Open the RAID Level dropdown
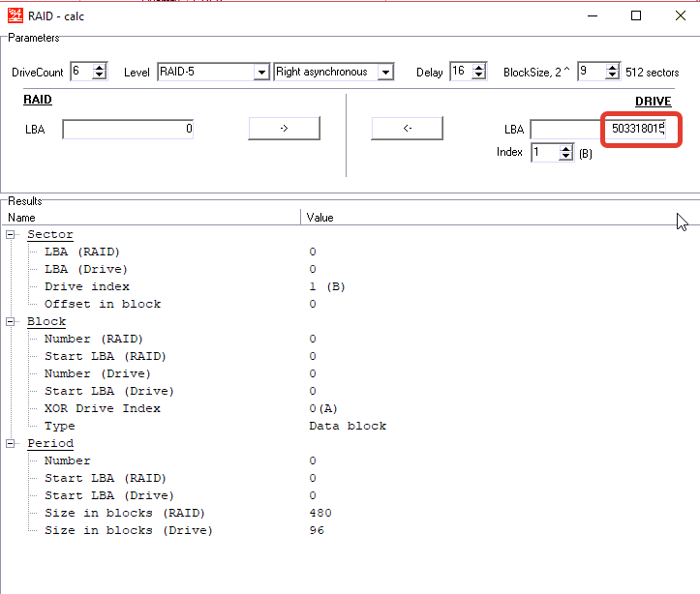The image size is (700, 594). (260, 72)
